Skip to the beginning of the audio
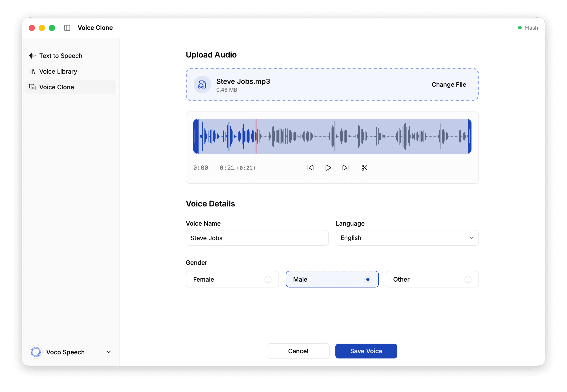Viewport: 567px width, 392px height. coord(310,167)
